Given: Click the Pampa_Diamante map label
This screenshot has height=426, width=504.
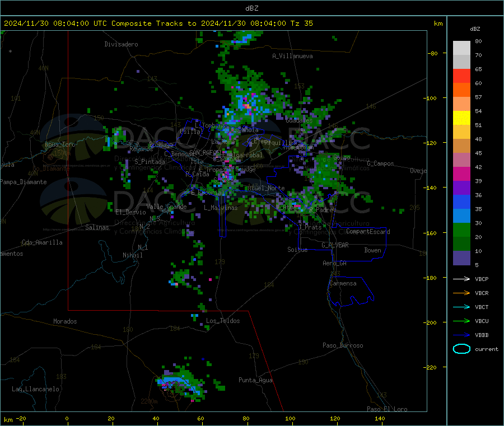Looking at the screenshot, I should click(24, 182).
